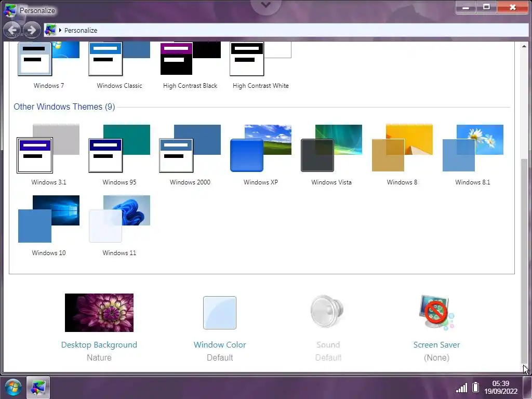The height and width of the screenshot is (399, 532).
Task: Check the network signal tray icon
Action: (461, 388)
